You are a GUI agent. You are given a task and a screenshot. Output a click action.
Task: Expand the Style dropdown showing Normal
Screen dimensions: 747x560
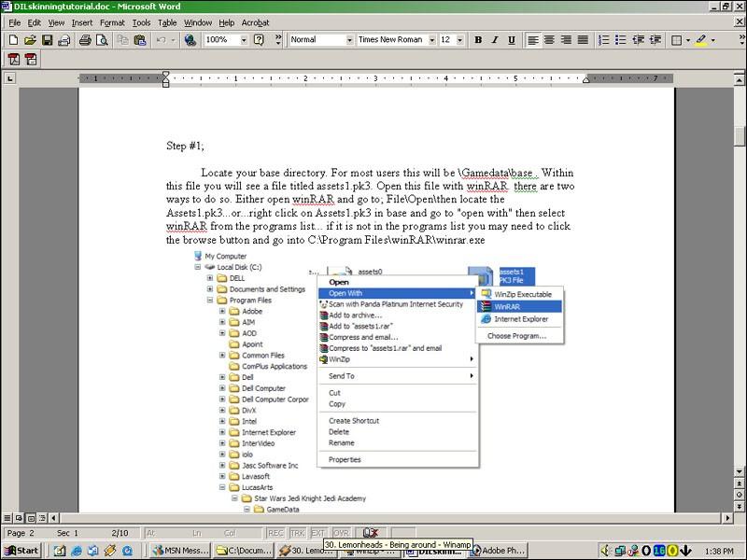point(349,40)
